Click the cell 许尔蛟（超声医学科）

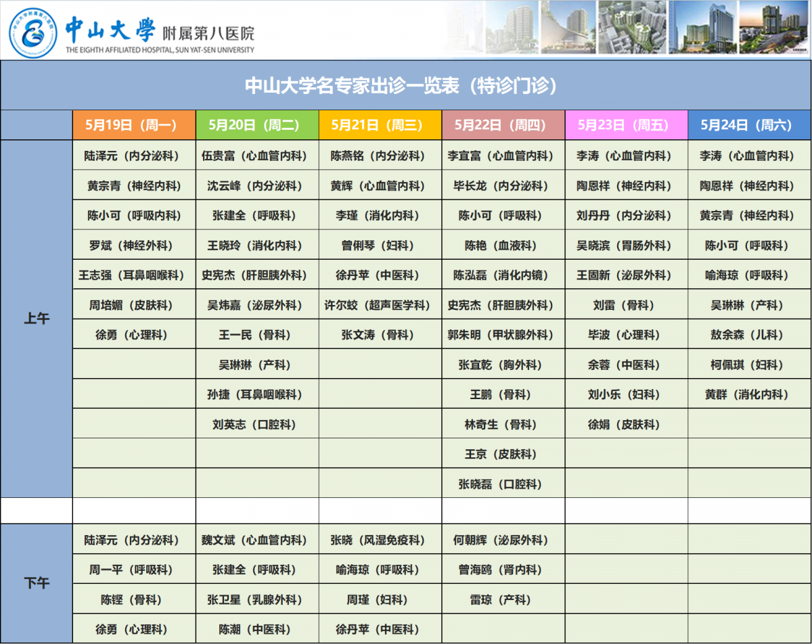pyautogui.click(x=380, y=305)
